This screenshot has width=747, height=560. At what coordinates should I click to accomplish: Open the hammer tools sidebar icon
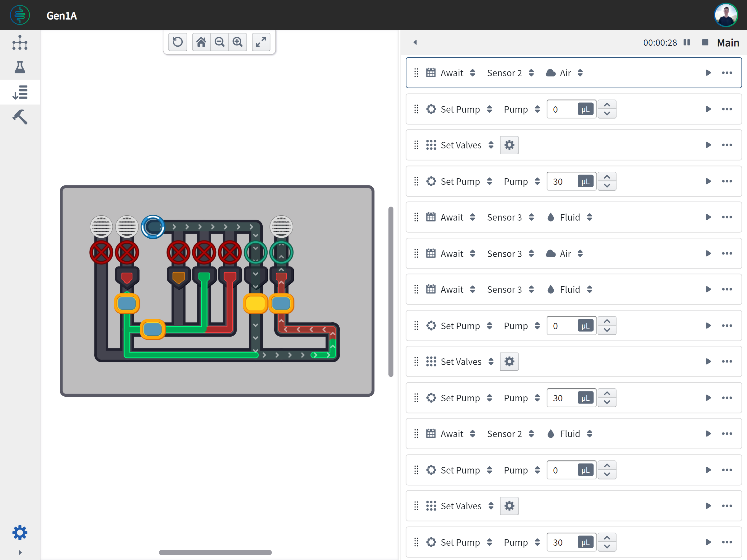click(x=20, y=117)
